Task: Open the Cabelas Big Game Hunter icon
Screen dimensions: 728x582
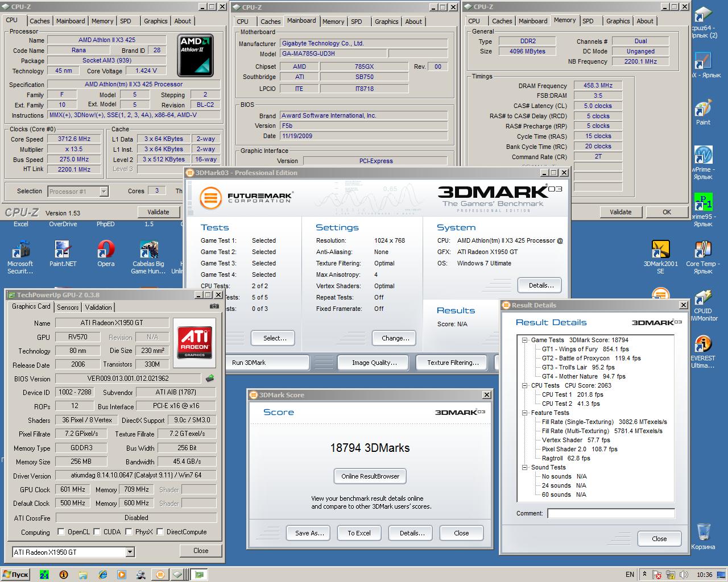Action: point(148,257)
